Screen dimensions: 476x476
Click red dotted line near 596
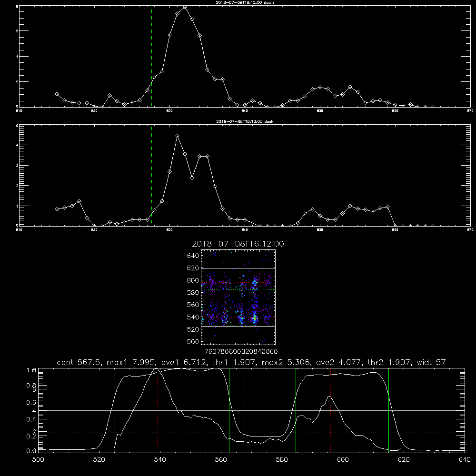point(330,410)
